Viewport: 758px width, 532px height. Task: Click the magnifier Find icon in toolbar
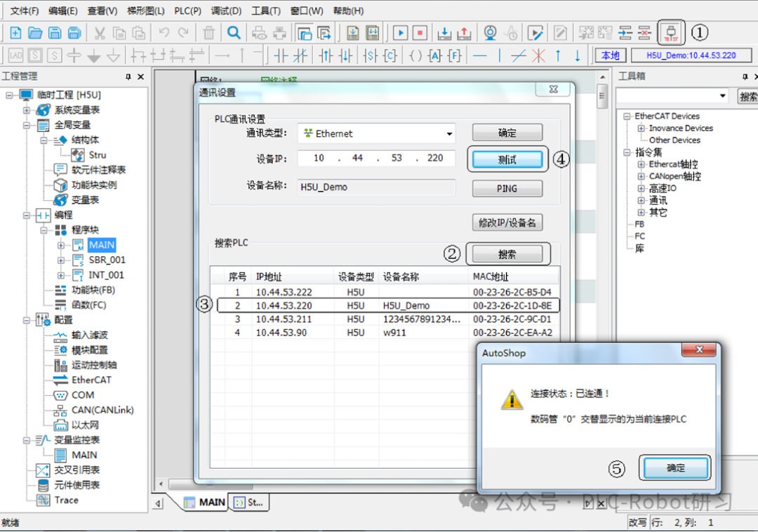tap(234, 33)
